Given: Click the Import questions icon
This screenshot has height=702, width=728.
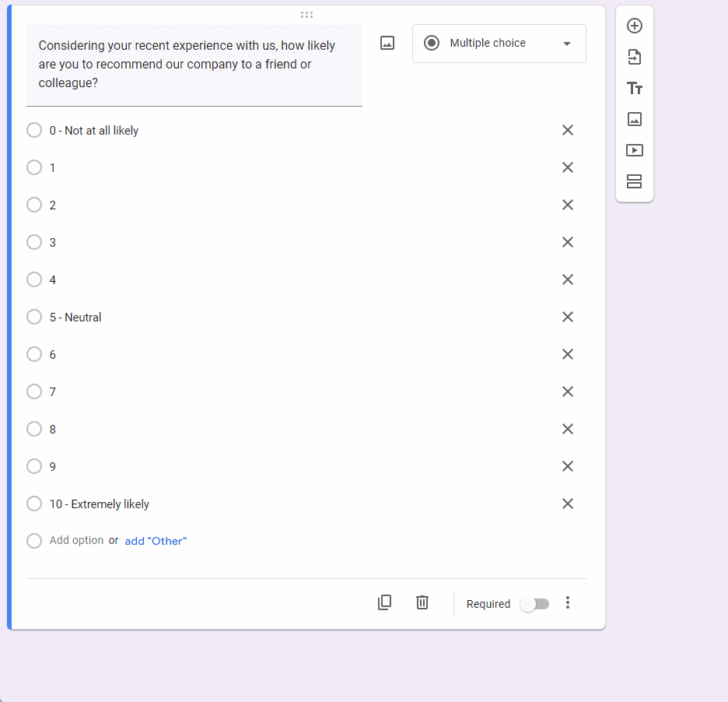Looking at the screenshot, I should pos(635,57).
